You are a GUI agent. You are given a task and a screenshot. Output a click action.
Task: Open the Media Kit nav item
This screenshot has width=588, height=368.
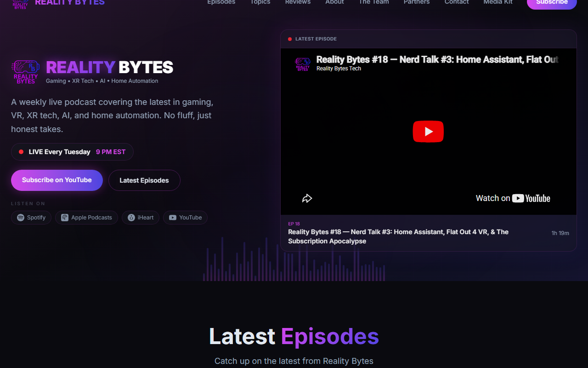pyautogui.click(x=498, y=2)
